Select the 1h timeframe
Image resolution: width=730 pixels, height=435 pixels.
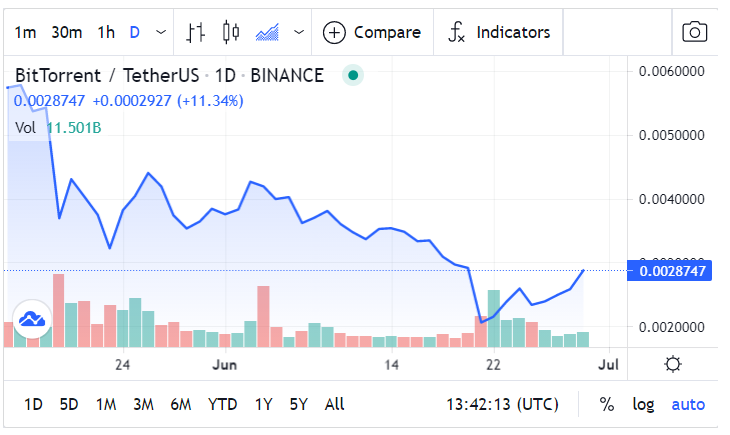[x=106, y=33]
